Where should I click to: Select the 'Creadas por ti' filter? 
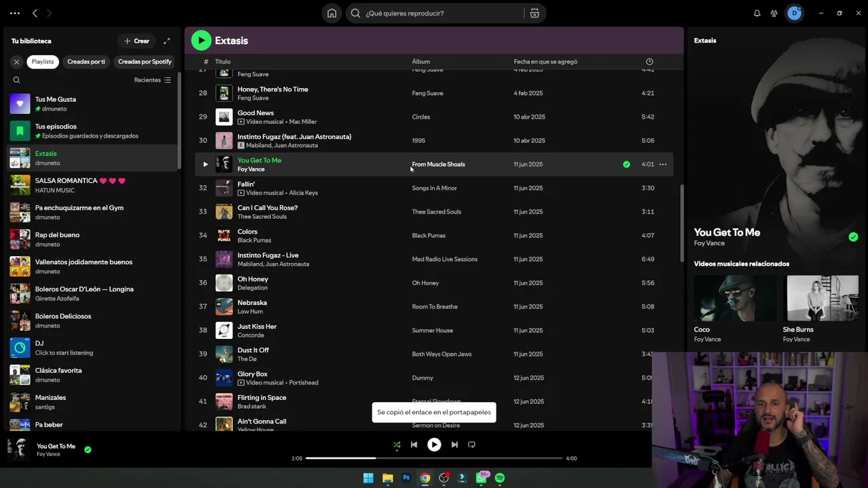point(86,62)
